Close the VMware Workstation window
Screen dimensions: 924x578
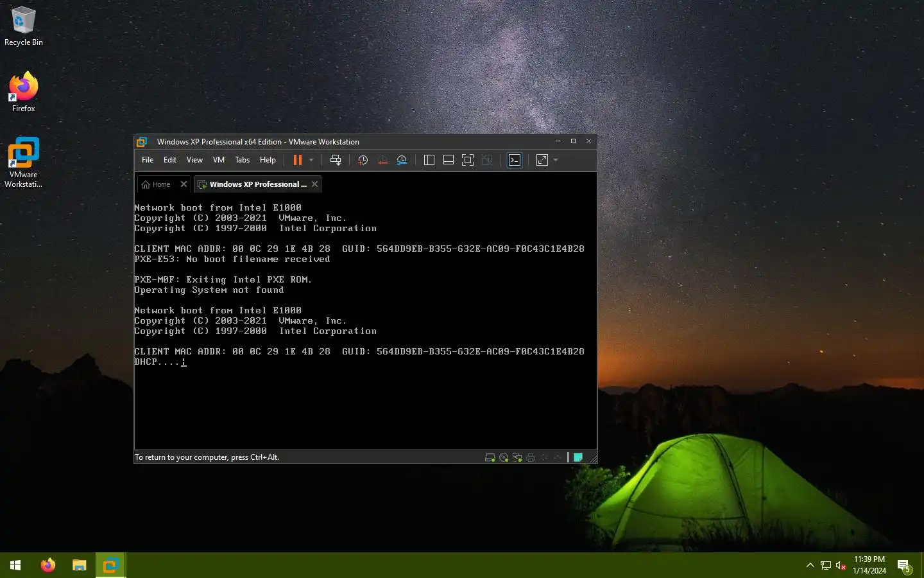coord(588,141)
